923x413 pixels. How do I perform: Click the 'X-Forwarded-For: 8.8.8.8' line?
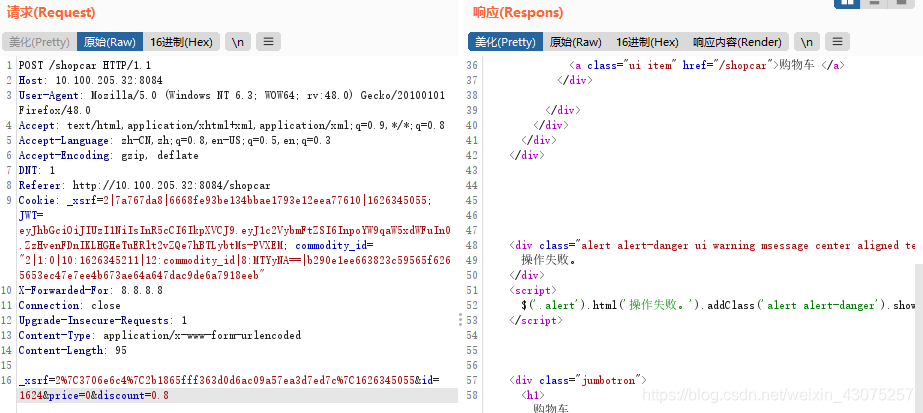pyautogui.click(x=91, y=290)
